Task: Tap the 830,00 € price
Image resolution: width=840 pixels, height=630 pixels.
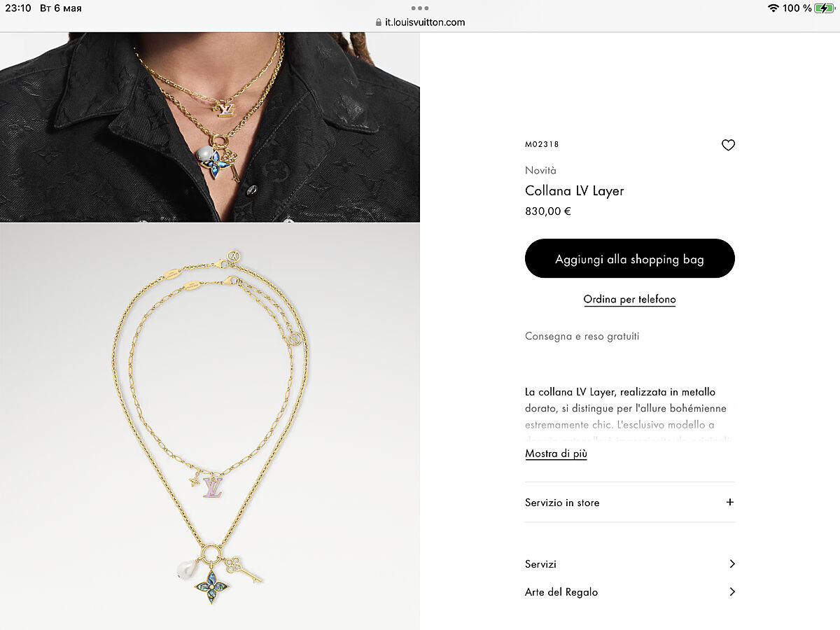Action: (x=547, y=211)
